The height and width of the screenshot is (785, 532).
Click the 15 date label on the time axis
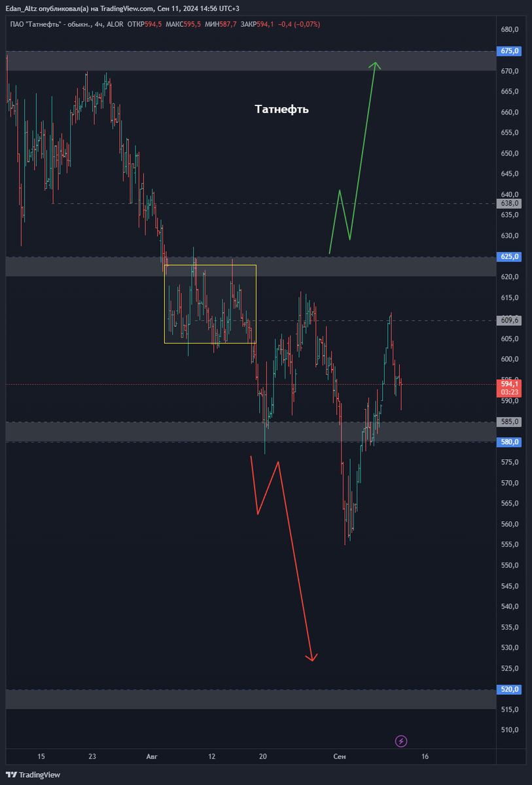(41, 756)
